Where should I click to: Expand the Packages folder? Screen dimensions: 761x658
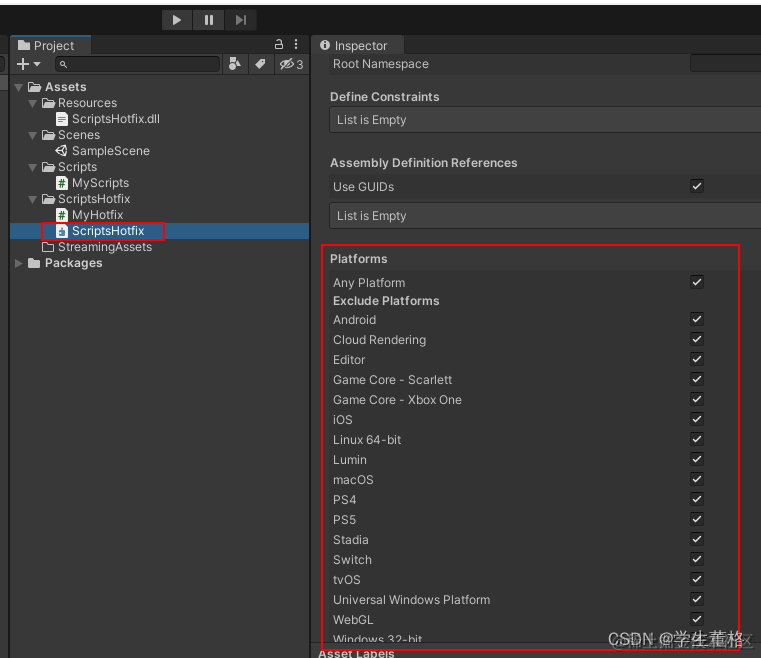click(x=19, y=263)
